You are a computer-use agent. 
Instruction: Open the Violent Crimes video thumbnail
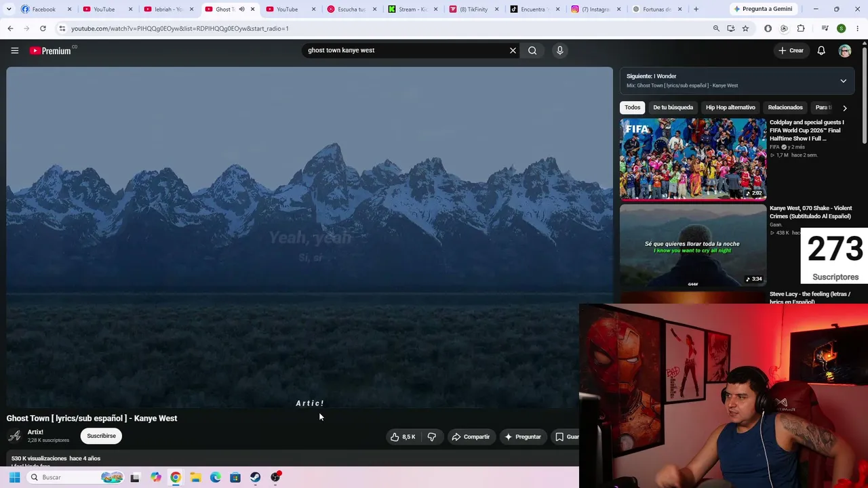[693, 245]
